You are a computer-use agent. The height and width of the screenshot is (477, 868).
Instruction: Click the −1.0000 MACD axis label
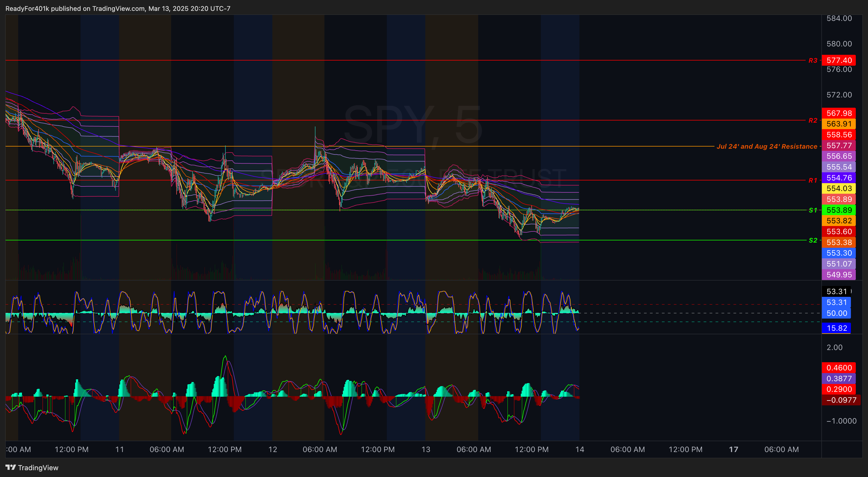tap(841, 421)
